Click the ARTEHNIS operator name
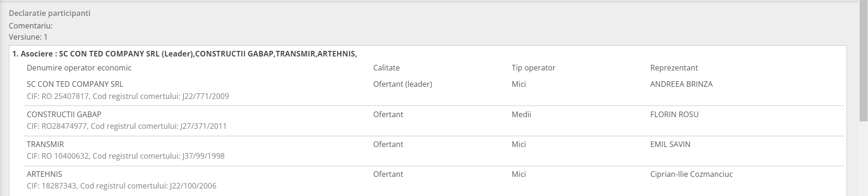 (44, 174)
